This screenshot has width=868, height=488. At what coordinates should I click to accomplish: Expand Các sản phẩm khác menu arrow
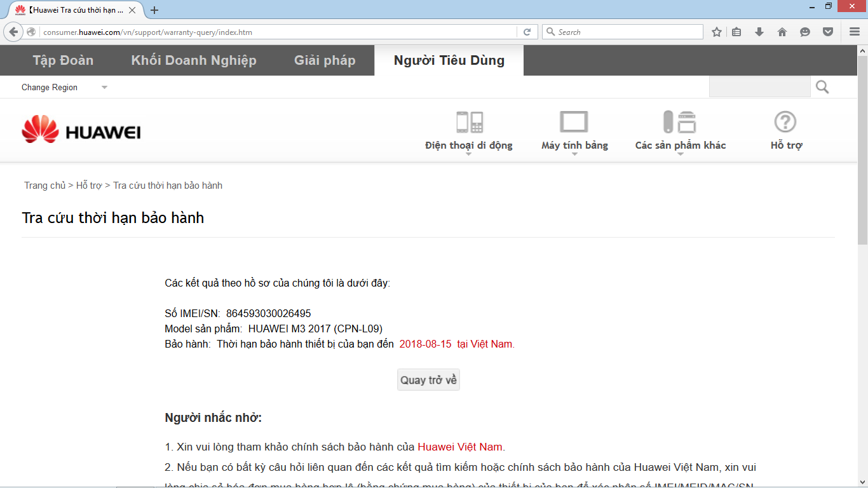pyautogui.click(x=680, y=154)
